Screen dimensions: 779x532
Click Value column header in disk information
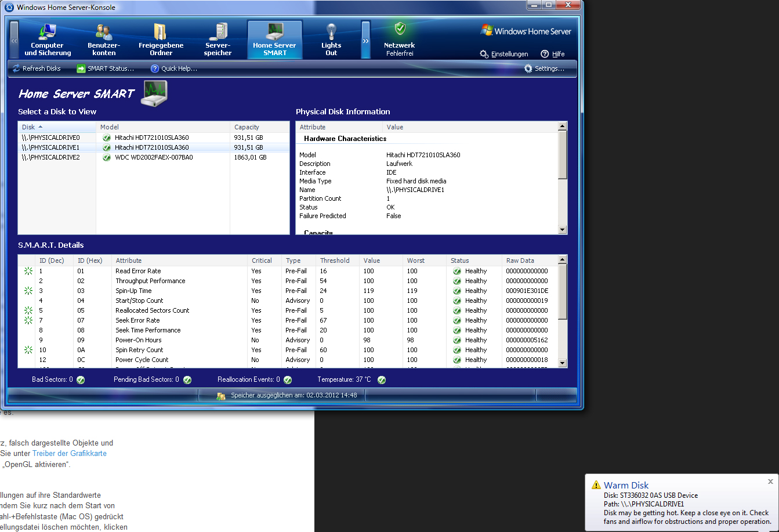470,127
